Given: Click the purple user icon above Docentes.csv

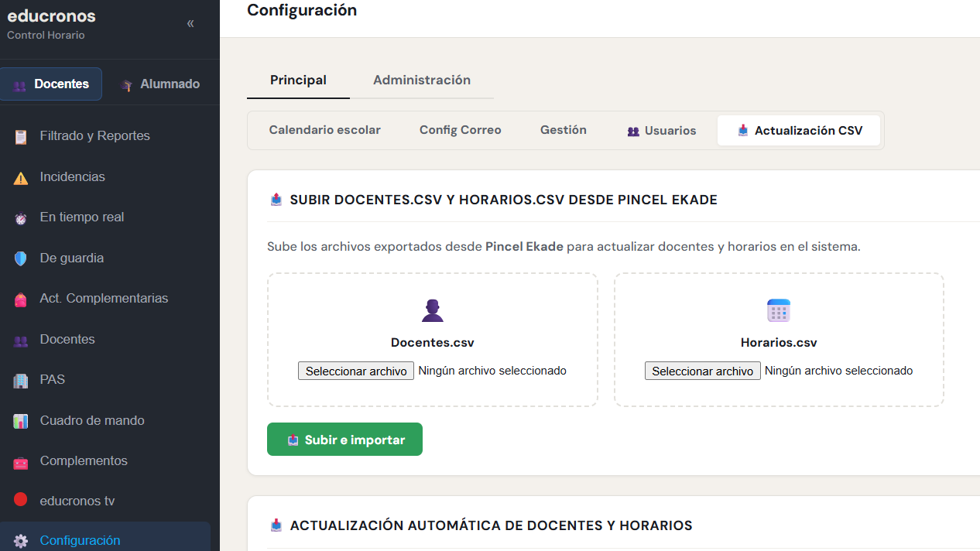Looking at the screenshot, I should click(433, 310).
